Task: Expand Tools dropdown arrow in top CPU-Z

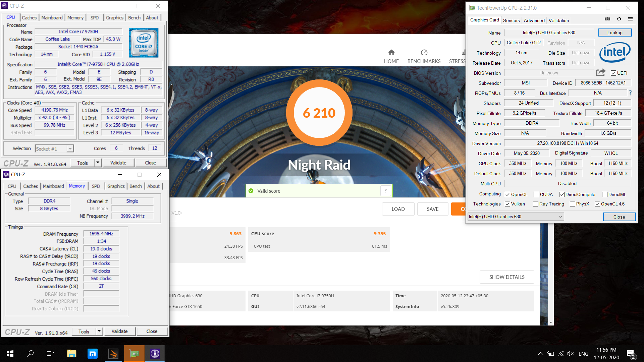Action: [x=98, y=163]
